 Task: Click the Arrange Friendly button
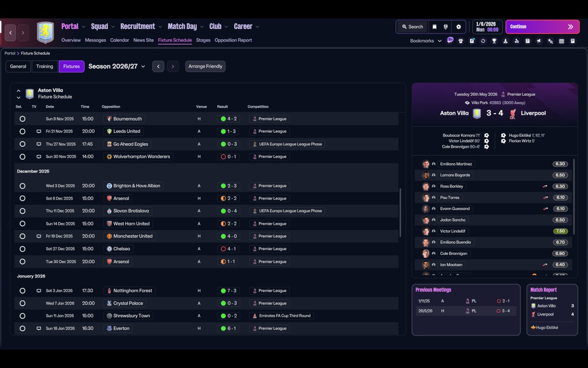pyautogui.click(x=205, y=66)
